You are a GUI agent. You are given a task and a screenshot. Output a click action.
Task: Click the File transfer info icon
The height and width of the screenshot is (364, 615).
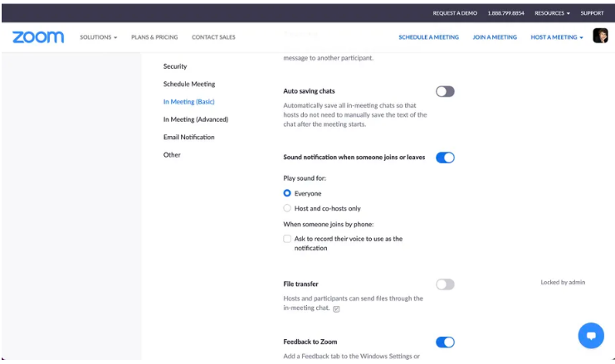(x=336, y=309)
